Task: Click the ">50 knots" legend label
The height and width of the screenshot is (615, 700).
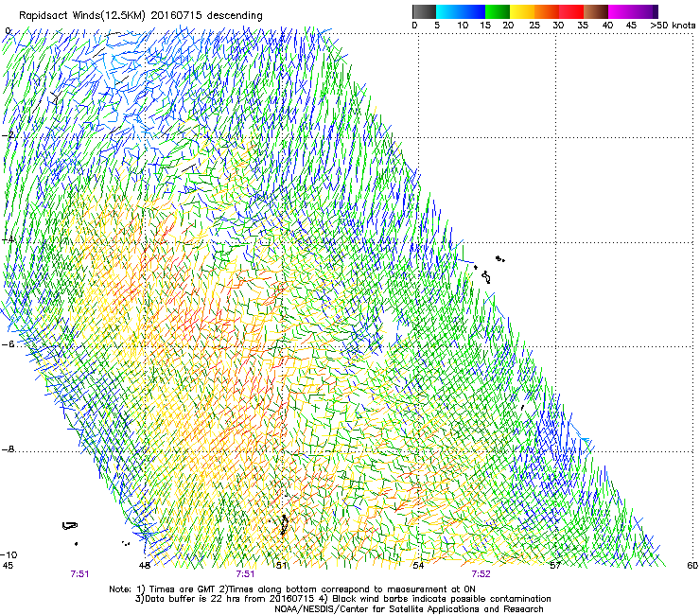Action: pyautogui.click(x=673, y=26)
